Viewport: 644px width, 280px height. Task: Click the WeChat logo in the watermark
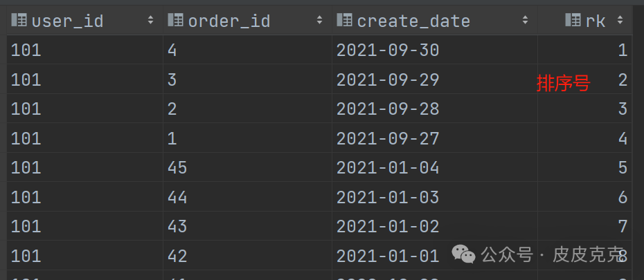[464, 255]
